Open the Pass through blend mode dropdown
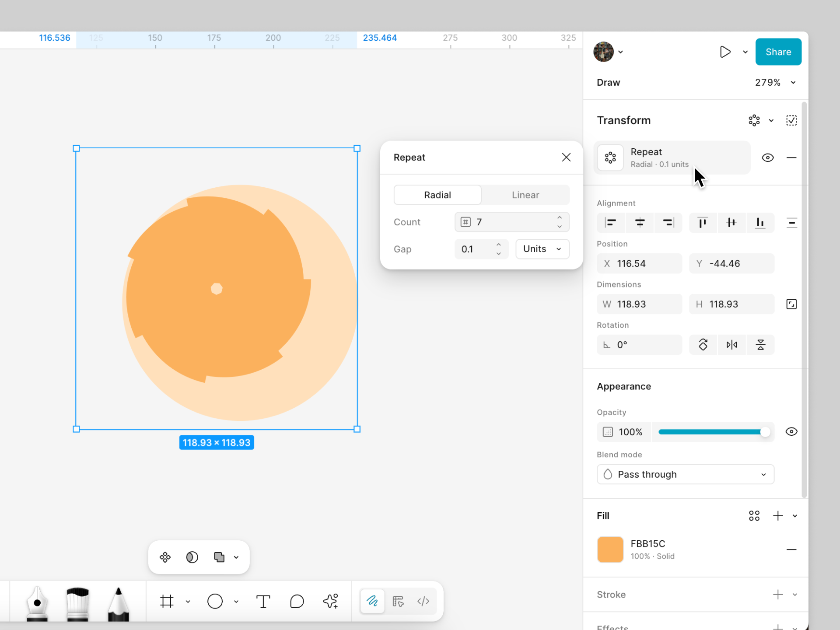This screenshot has width=840, height=630. [x=686, y=474]
